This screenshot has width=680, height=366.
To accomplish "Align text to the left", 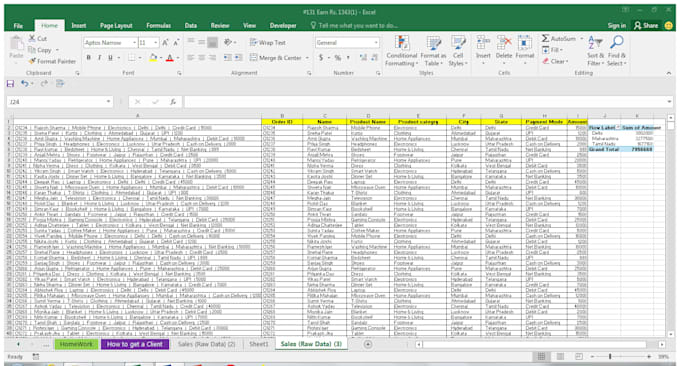I will 191,58.
